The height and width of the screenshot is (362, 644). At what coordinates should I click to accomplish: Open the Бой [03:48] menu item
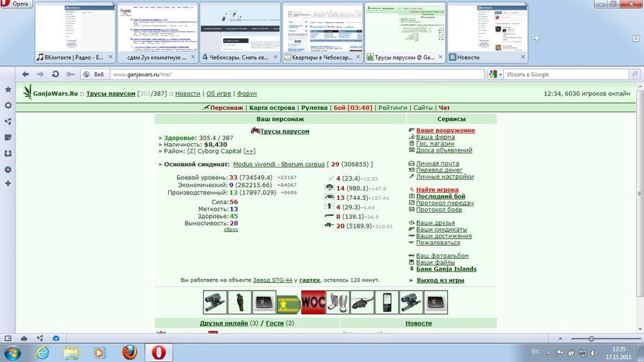pos(352,107)
